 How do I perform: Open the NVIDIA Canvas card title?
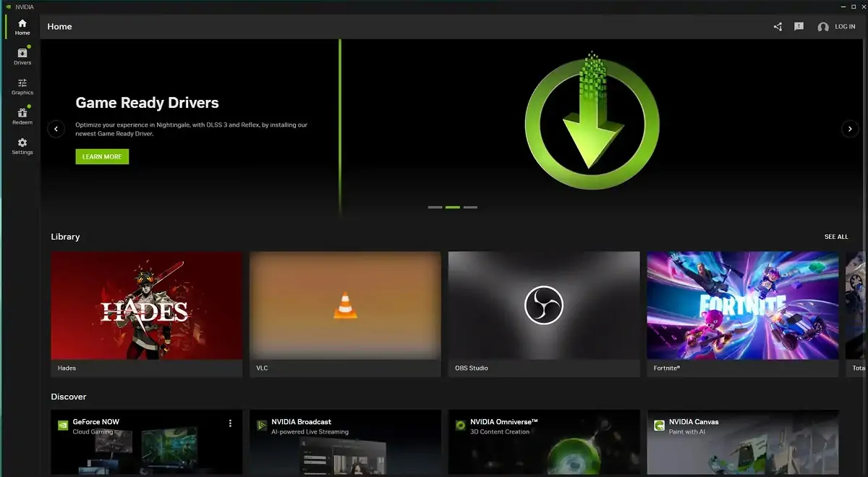pyautogui.click(x=694, y=422)
